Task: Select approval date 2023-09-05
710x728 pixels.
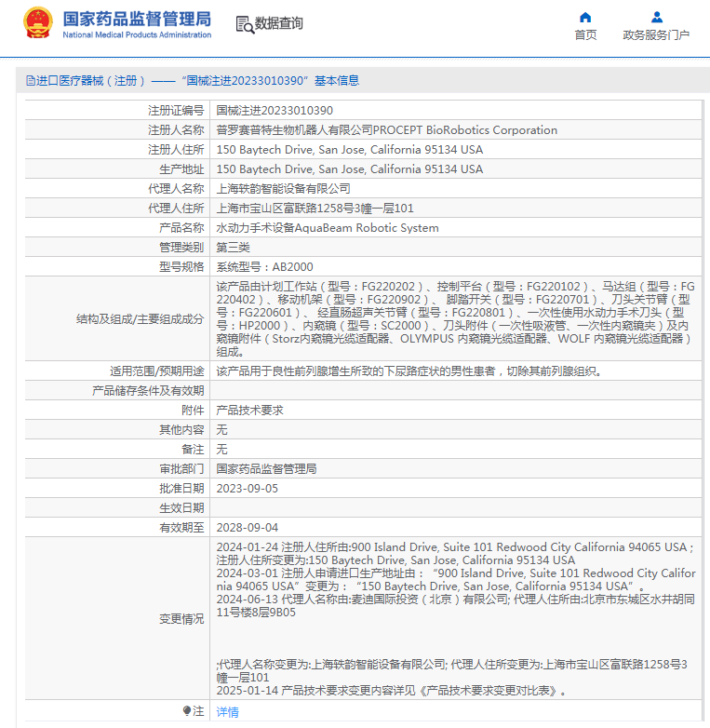Action: point(247,489)
